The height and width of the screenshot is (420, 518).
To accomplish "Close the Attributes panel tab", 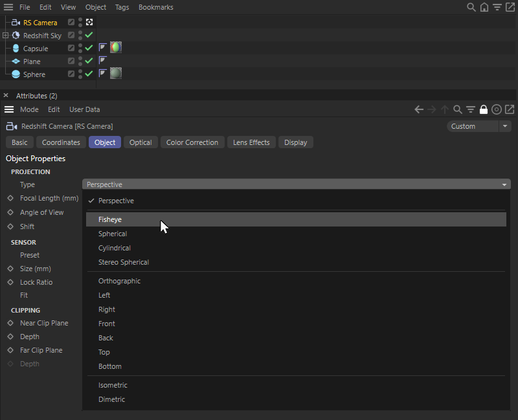I will pyautogui.click(x=6, y=96).
